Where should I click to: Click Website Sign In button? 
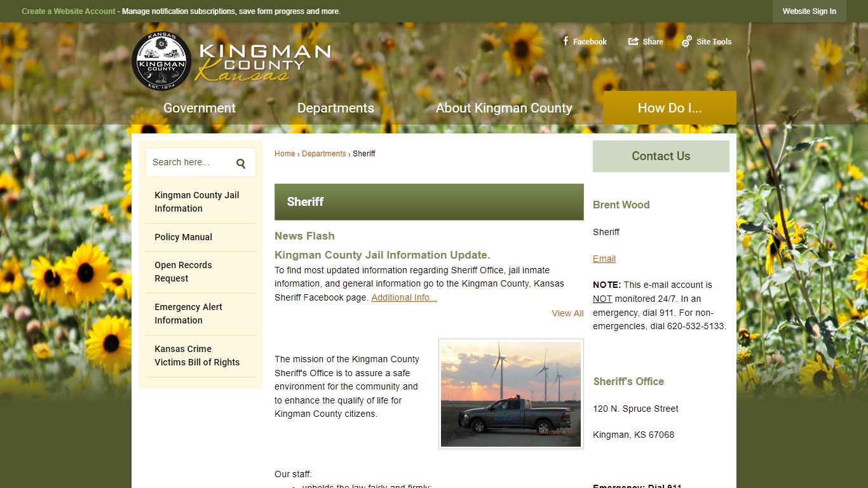(x=809, y=11)
